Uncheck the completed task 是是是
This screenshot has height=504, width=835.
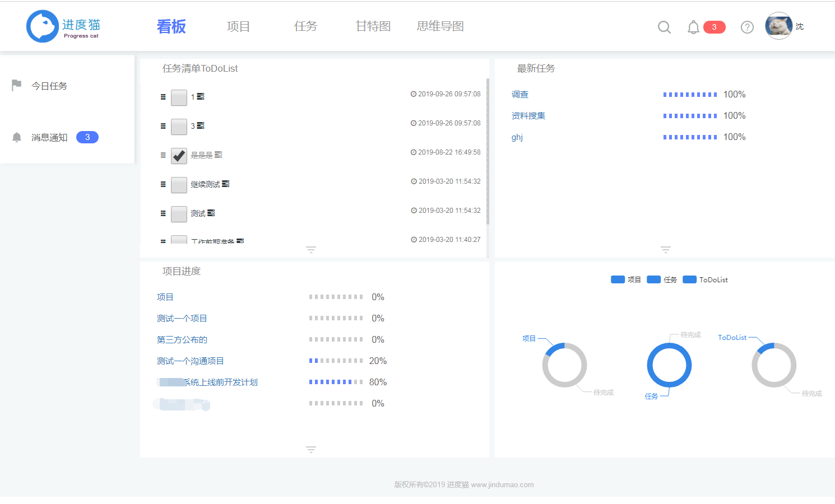(179, 156)
